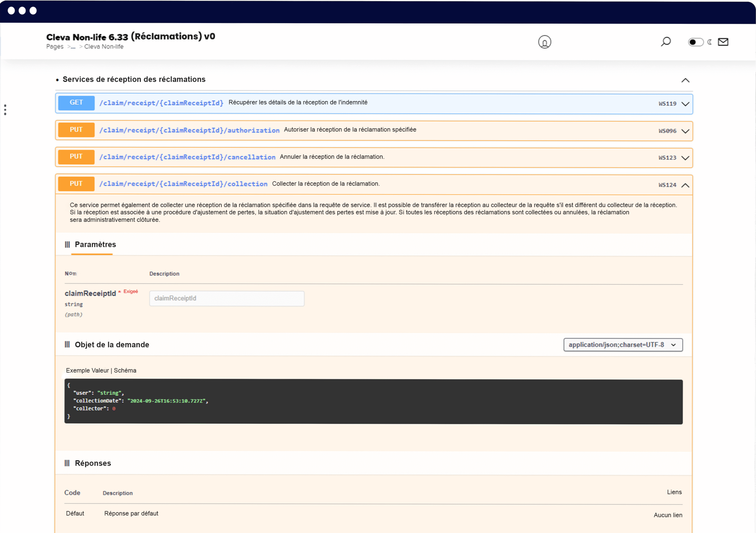Open the mail envelope icon
The image size is (756, 533).
coord(723,42)
